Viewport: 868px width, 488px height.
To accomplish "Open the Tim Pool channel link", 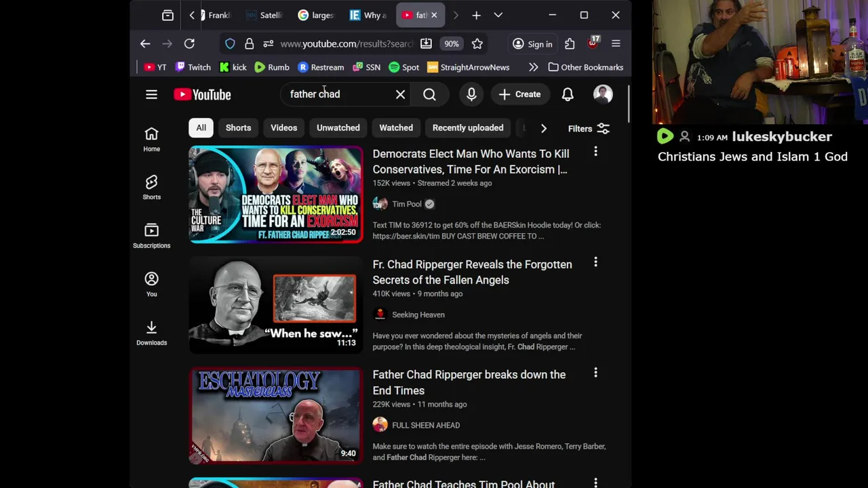I will point(407,204).
